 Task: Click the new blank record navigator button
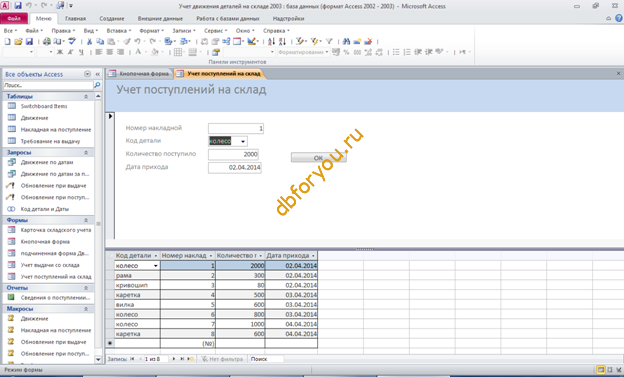[x=191, y=359]
